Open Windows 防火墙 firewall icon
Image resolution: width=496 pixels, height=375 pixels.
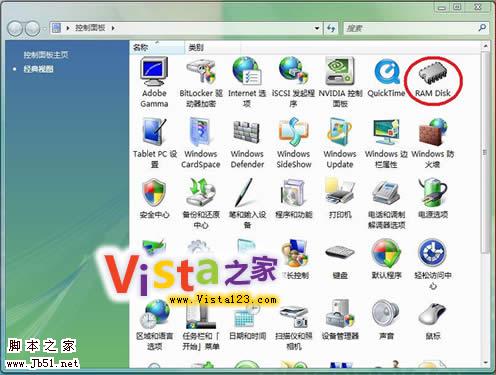pyautogui.click(x=433, y=132)
